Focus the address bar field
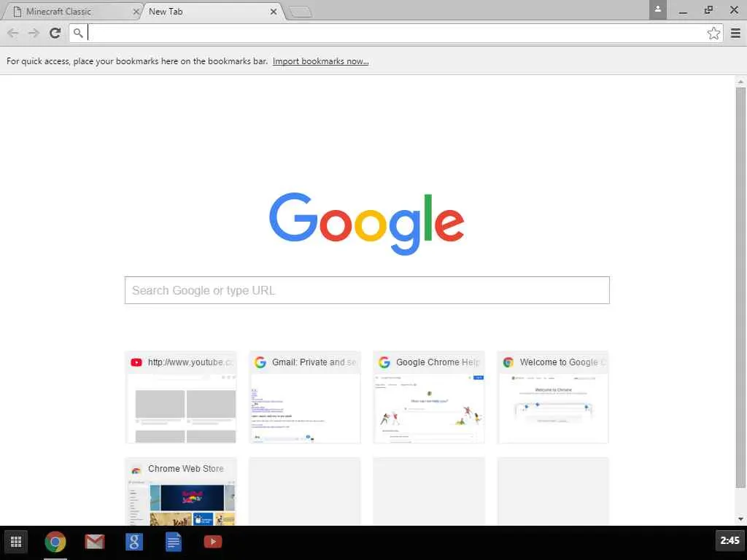This screenshot has height=560, width=747. 396,33
